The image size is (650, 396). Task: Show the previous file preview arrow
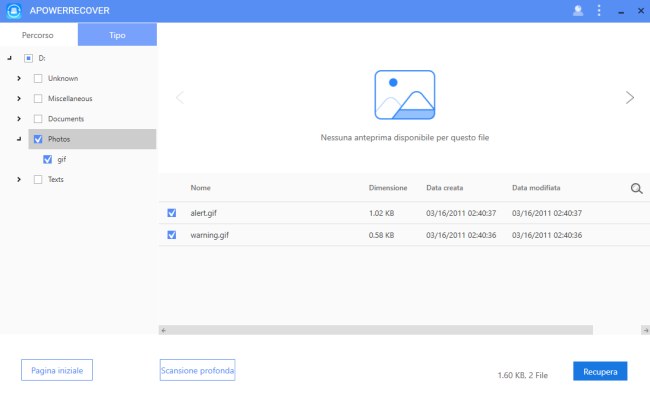[180, 97]
